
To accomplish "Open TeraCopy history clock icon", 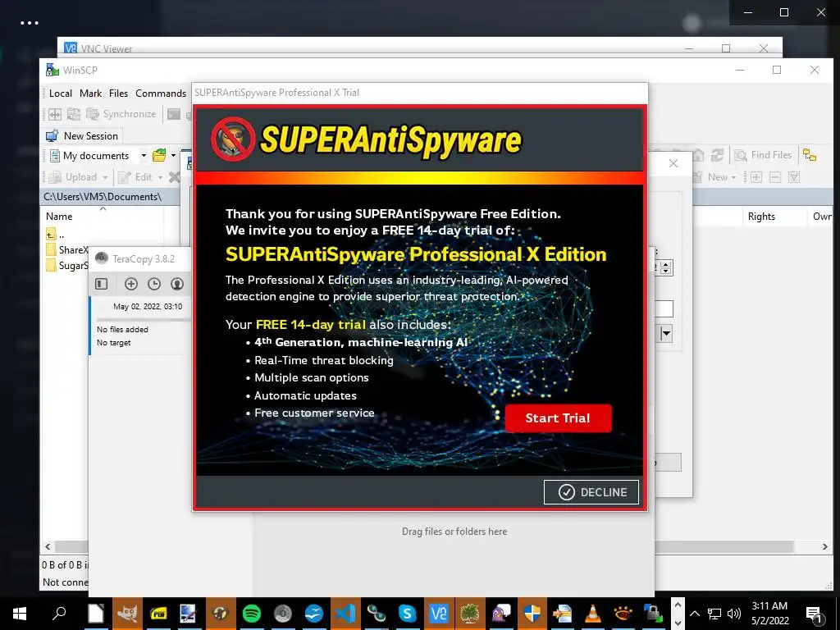I will click(x=154, y=284).
